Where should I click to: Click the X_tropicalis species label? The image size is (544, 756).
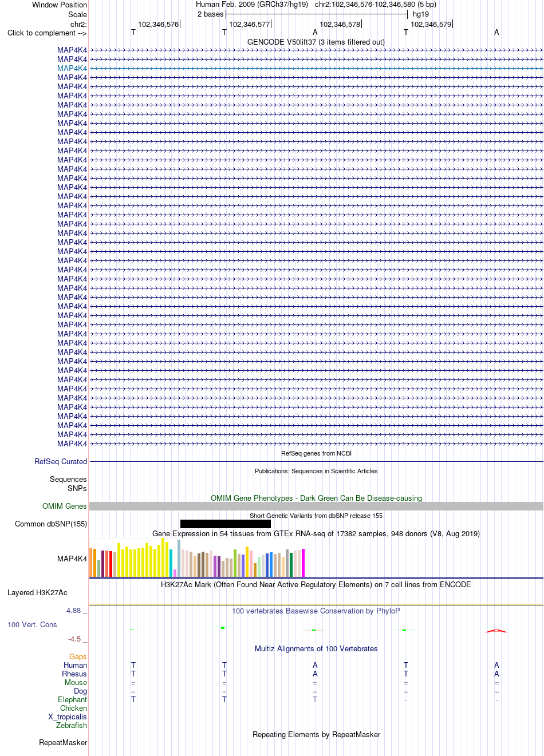(68, 717)
